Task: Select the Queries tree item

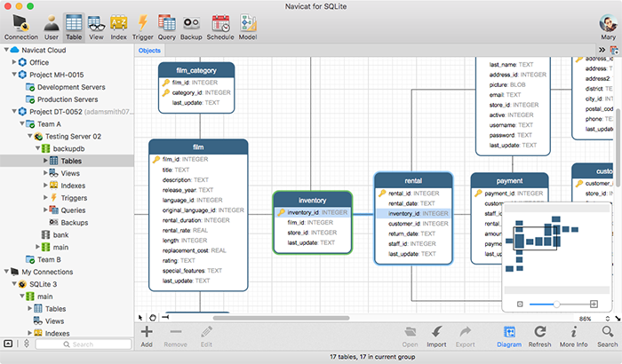Action: click(73, 210)
